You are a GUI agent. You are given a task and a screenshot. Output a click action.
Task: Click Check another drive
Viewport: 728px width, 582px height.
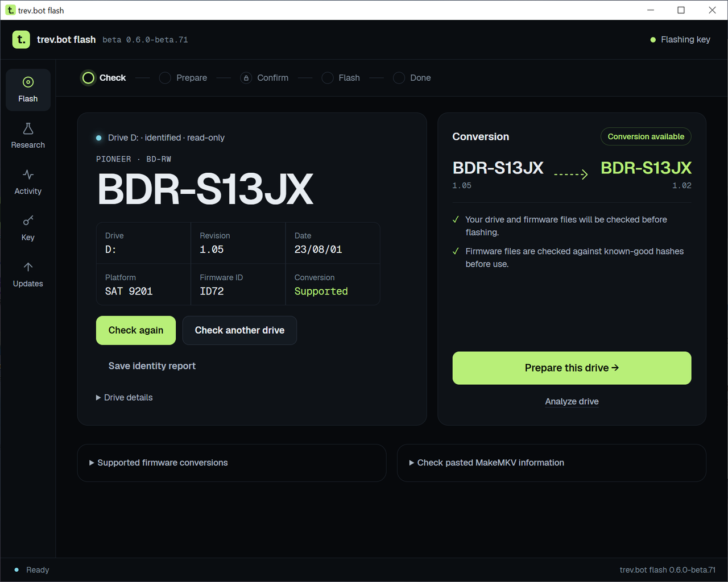coord(239,330)
